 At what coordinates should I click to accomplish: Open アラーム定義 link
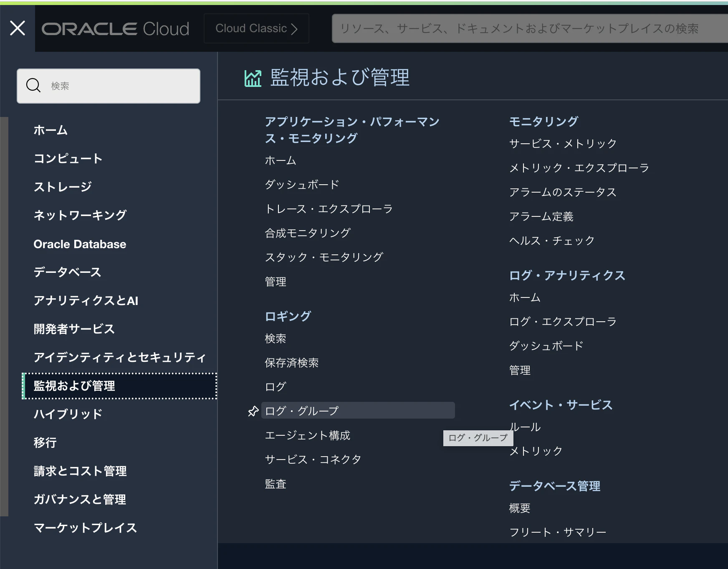pos(541,216)
